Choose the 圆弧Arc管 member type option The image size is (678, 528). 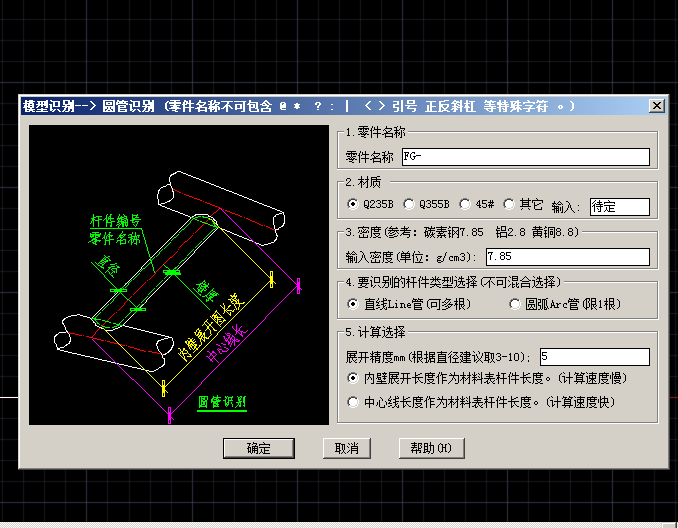coord(515,304)
